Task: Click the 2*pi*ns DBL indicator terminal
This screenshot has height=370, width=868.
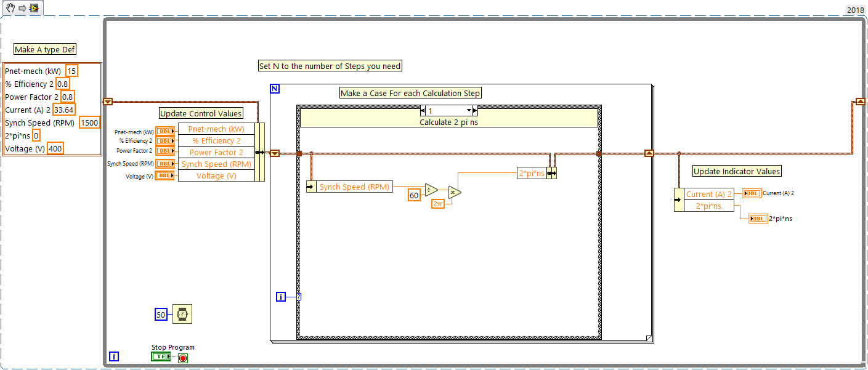Action: click(756, 217)
